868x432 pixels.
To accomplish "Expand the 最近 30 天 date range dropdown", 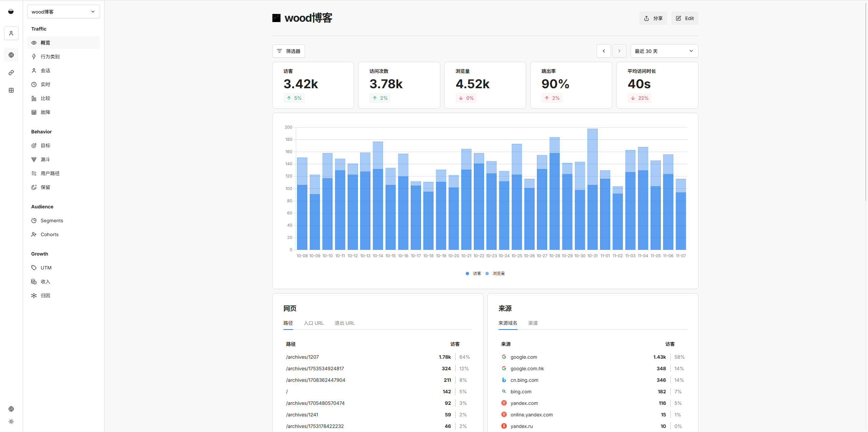I will pos(664,51).
